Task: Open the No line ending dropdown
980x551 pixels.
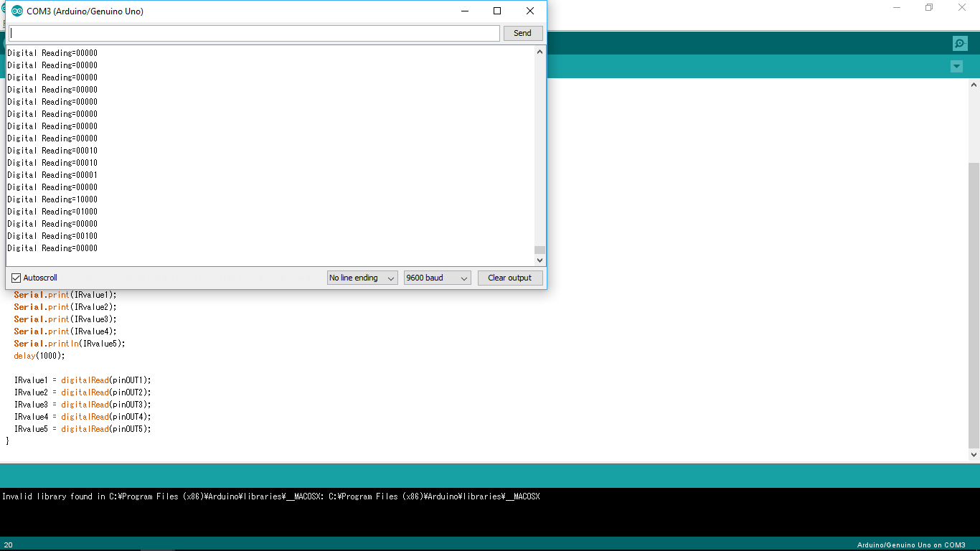Action: point(362,278)
